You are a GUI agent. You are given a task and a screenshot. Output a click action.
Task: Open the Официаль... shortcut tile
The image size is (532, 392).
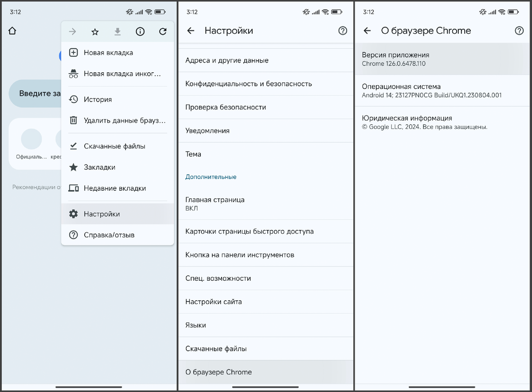31,144
